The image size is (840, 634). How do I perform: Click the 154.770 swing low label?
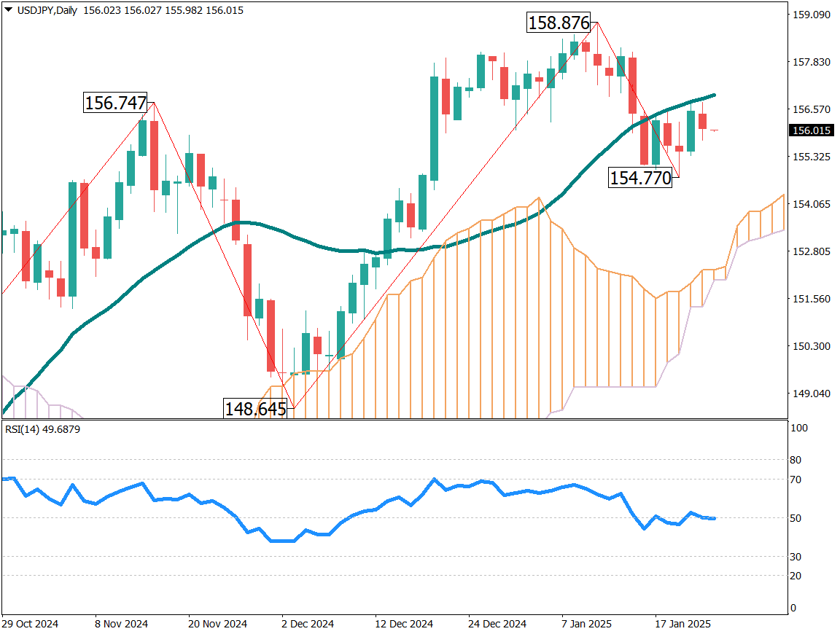pyautogui.click(x=640, y=178)
